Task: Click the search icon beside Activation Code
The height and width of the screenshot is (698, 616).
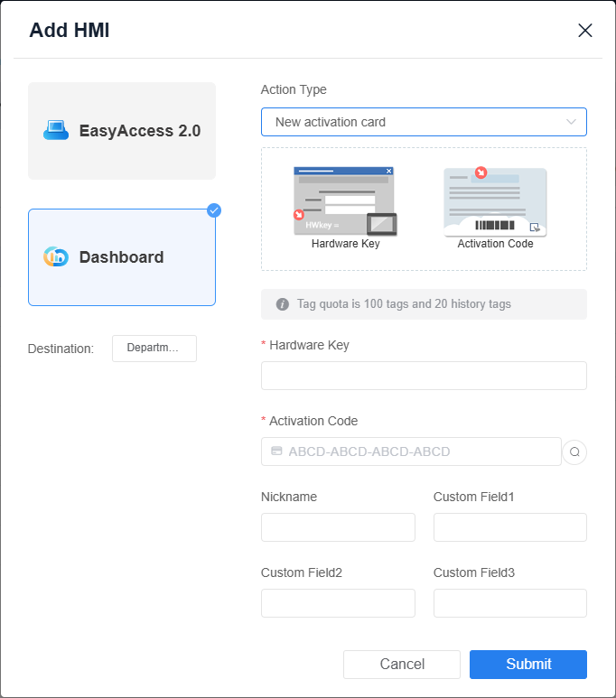Action: click(574, 451)
